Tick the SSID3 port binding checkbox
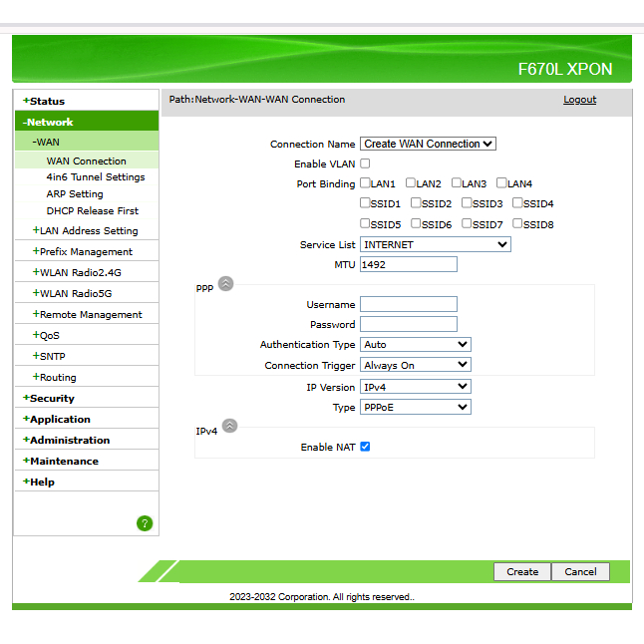Image resolution: width=644 pixels, height=644 pixels. pos(468,203)
